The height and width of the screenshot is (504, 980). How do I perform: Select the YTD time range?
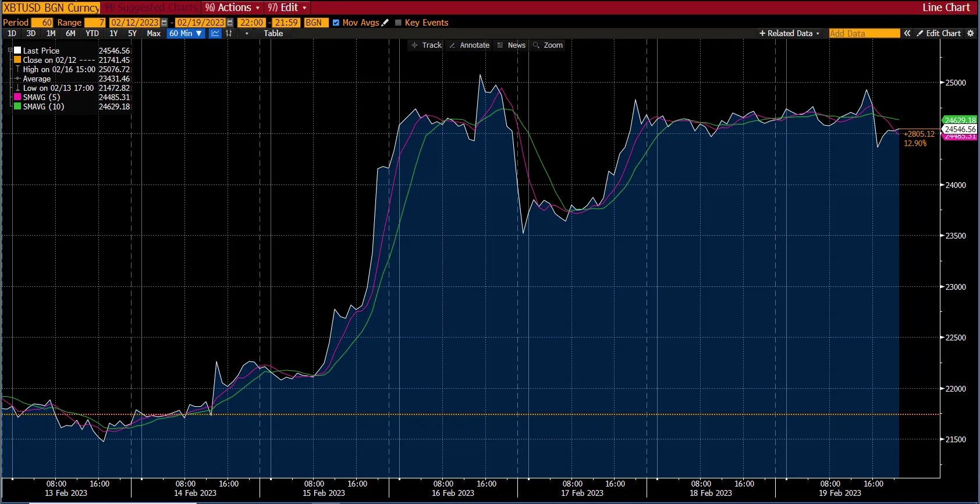[92, 33]
